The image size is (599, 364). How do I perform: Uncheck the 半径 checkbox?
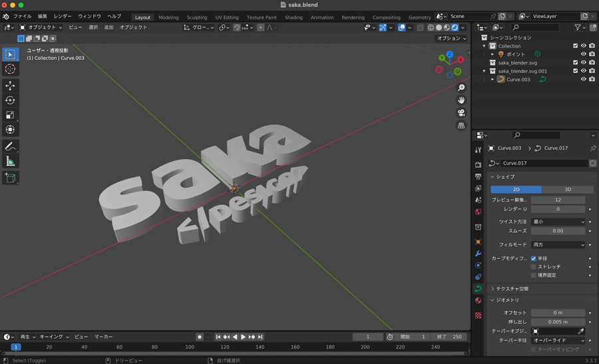[534, 258]
